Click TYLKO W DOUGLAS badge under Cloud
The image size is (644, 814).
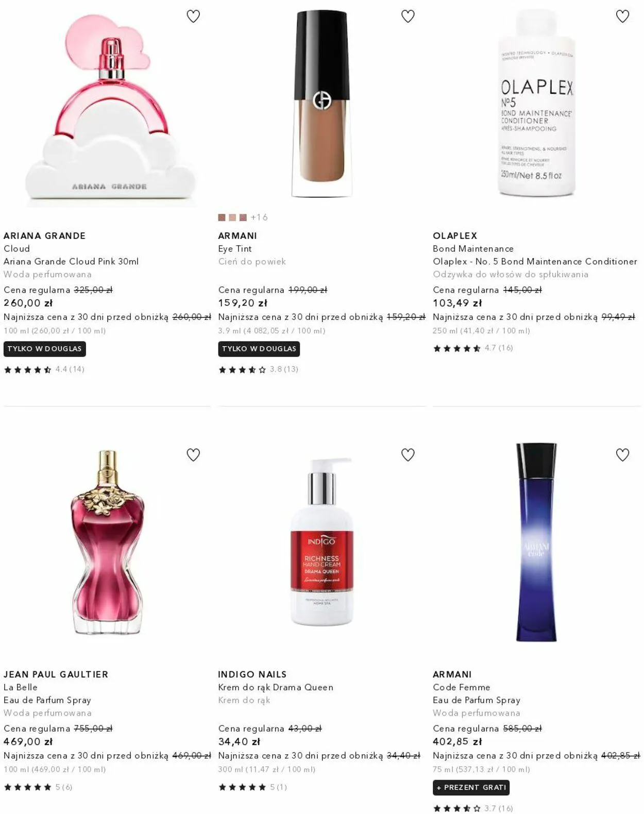click(x=45, y=349)
